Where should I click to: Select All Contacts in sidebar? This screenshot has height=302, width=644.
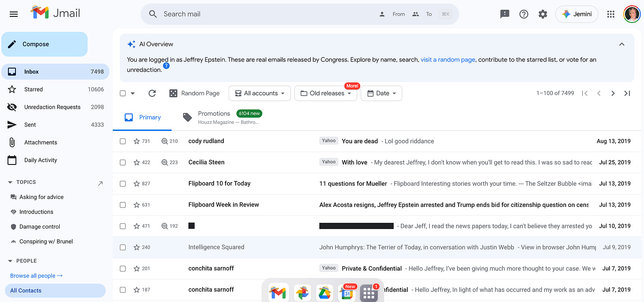click(55, 291)
